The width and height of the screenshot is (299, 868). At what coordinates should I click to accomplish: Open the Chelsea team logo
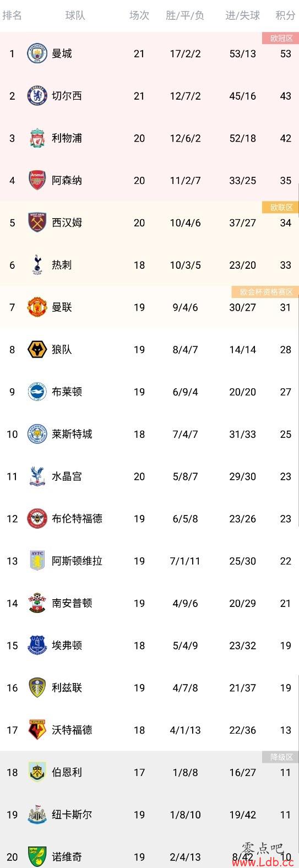point(37,96)
